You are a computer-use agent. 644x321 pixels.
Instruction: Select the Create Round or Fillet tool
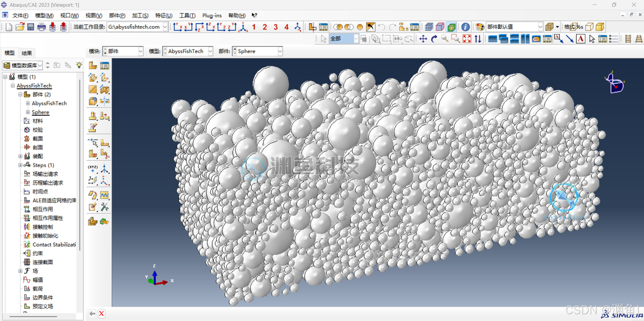tap(93, 101)
